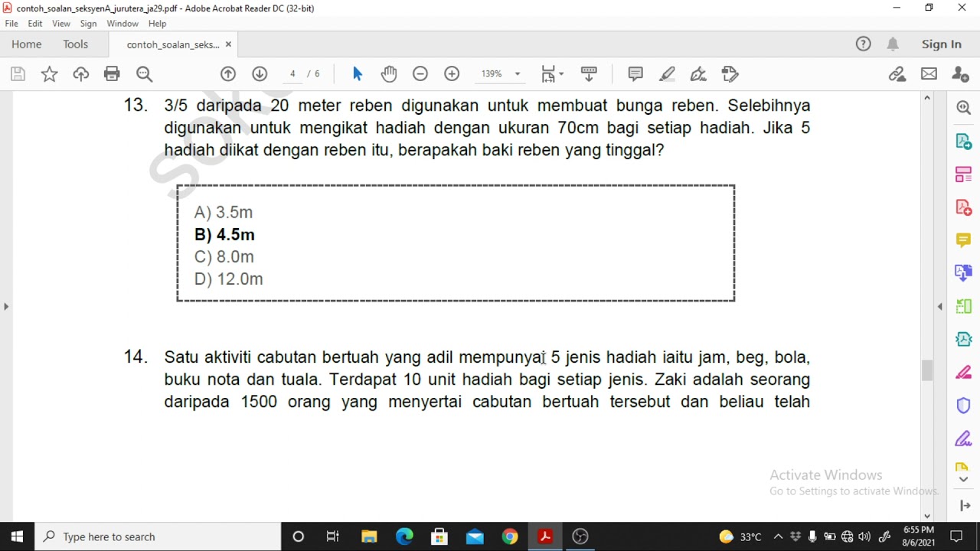Viewport: 980px width, 551px height.
Task: Share a link to this file
Action: click(x=897, y=74)
